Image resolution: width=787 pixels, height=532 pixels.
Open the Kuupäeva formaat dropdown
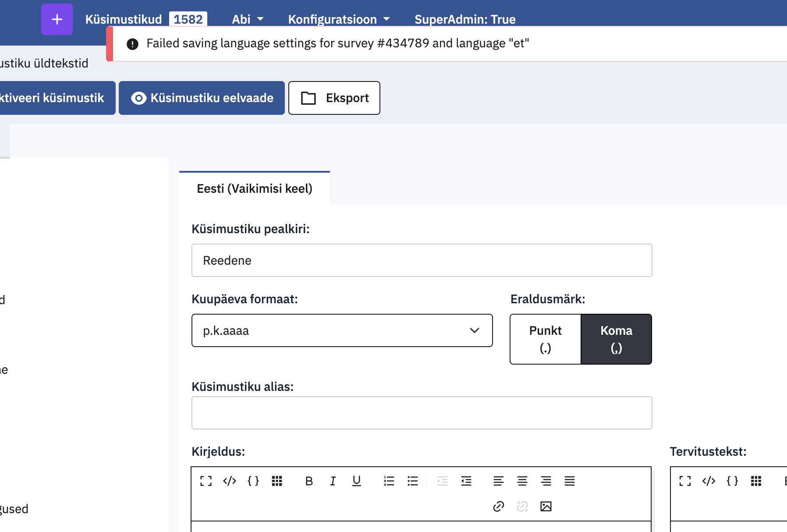(x=342, y=330)
